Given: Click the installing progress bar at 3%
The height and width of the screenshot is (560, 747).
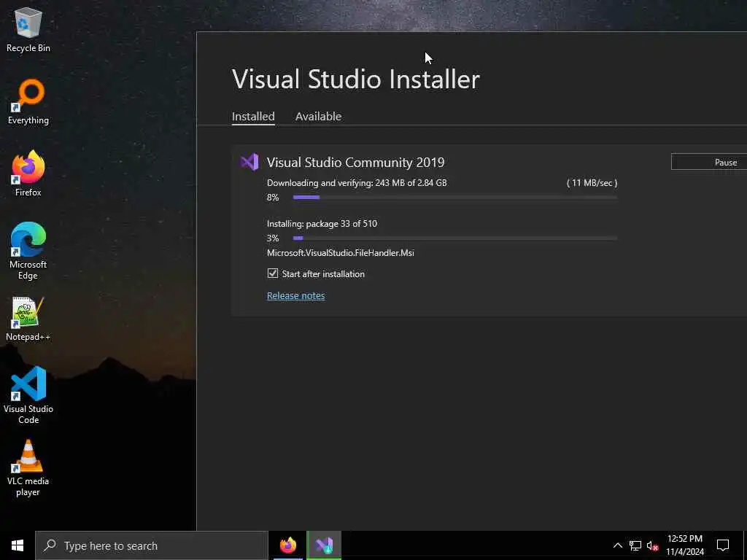Looking at the screenshot, I should pos(455,238).
